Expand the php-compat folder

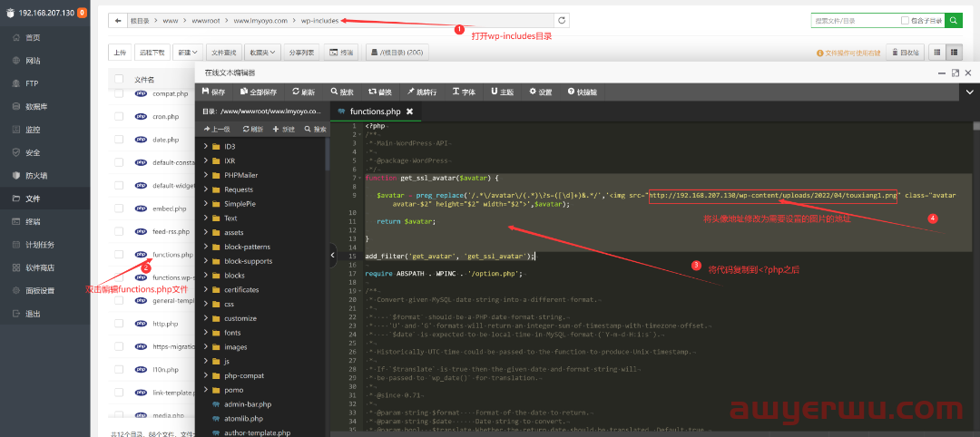[x=206, y=375]
